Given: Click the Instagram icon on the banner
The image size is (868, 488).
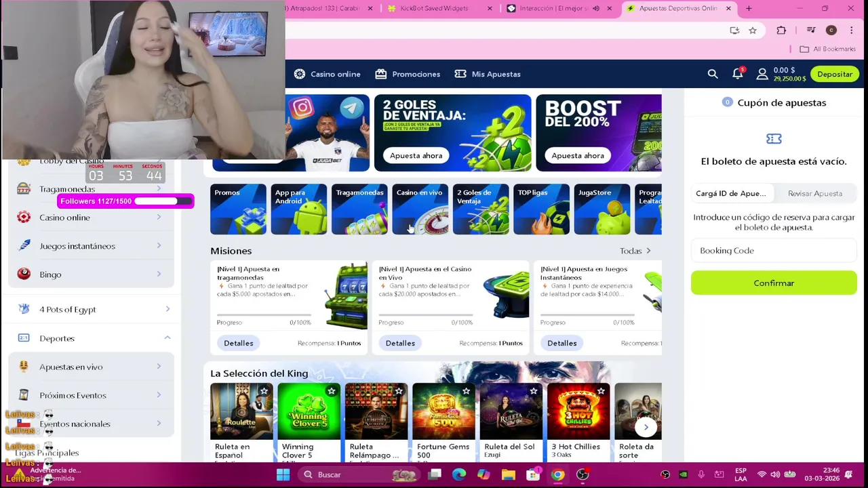Looking at the screenshot, I should tap(302, 108).
